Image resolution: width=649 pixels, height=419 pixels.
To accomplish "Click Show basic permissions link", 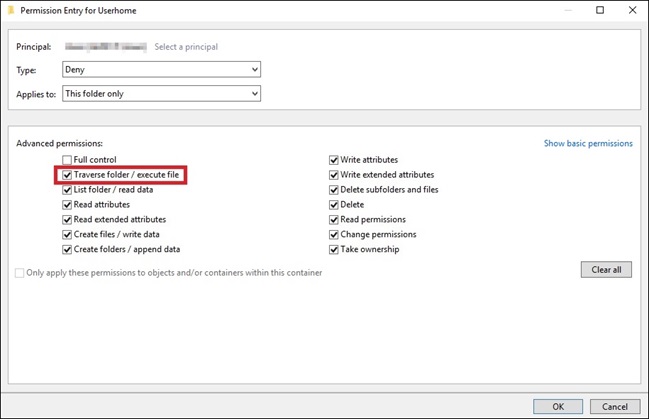I will pyautogui.click(x=588, y=143).
